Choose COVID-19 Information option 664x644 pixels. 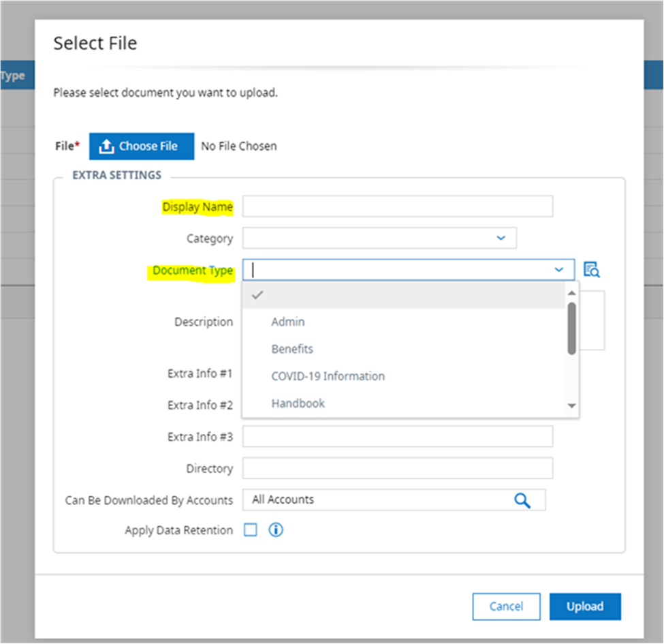(328, 376)
